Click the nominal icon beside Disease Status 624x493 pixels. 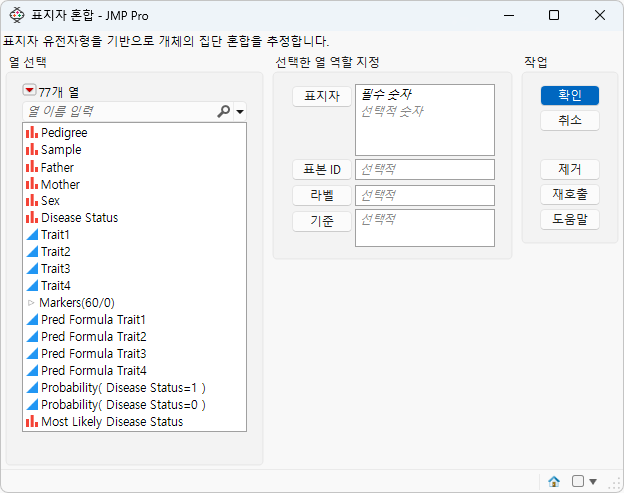pos(32,218)
